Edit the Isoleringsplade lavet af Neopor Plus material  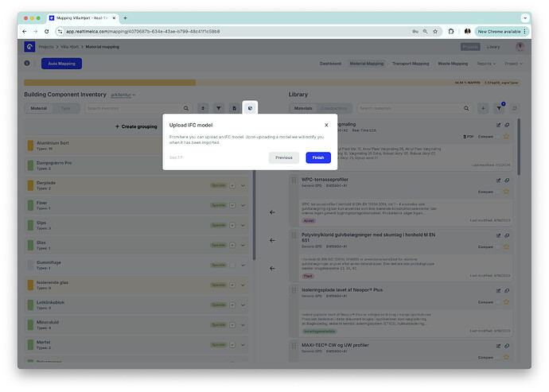(498, 290)
